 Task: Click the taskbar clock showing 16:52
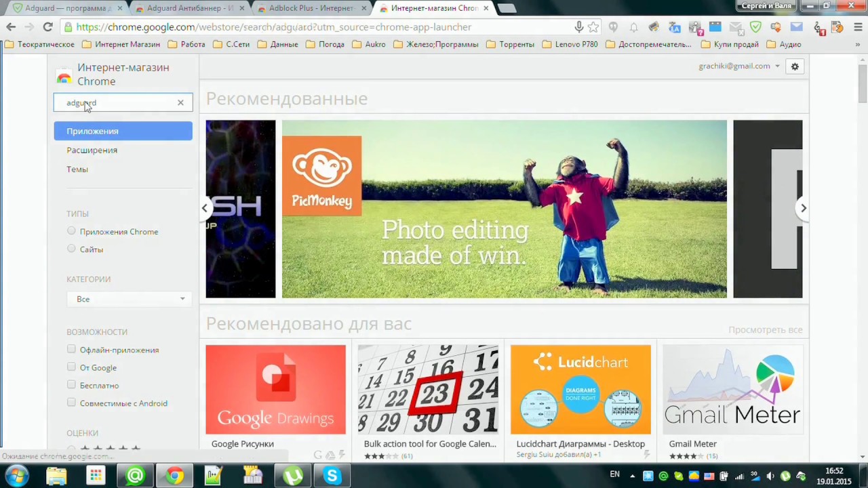tap(834, 476)
